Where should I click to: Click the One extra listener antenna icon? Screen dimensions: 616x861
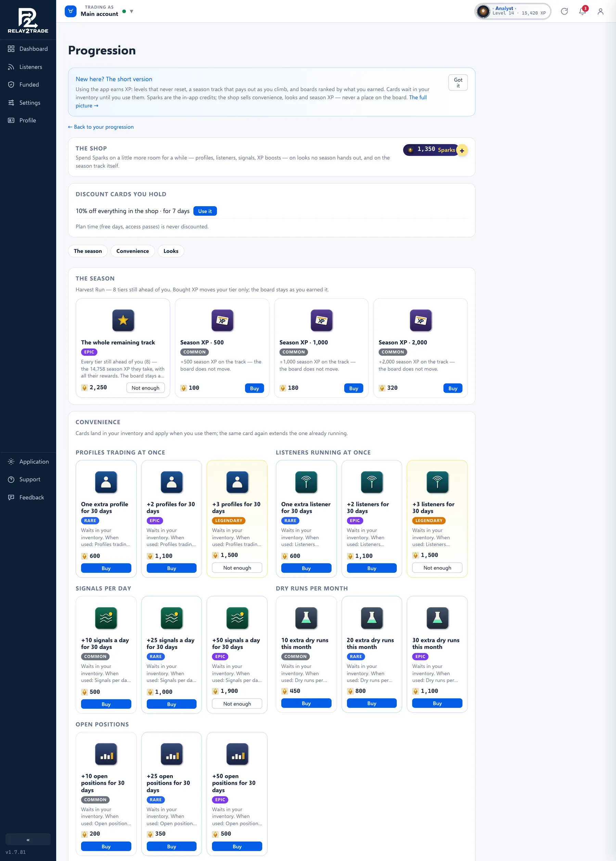(306, 482)
